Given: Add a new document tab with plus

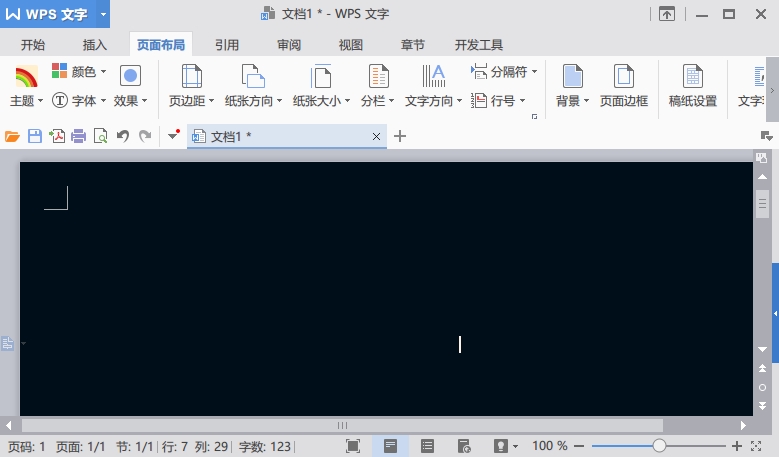Looking at the screenshot, I should coord(400,136).
